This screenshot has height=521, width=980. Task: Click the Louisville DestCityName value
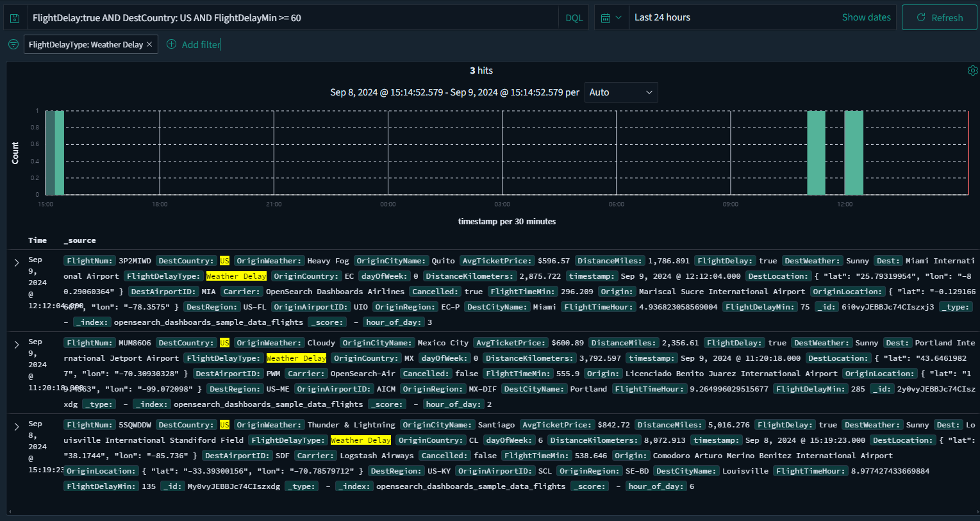[x=745, y=471]
